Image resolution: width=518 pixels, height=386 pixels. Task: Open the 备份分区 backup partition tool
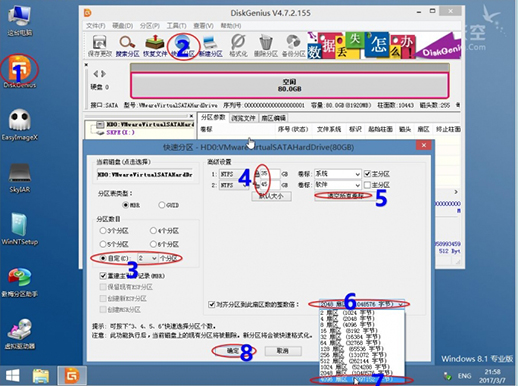294,46
